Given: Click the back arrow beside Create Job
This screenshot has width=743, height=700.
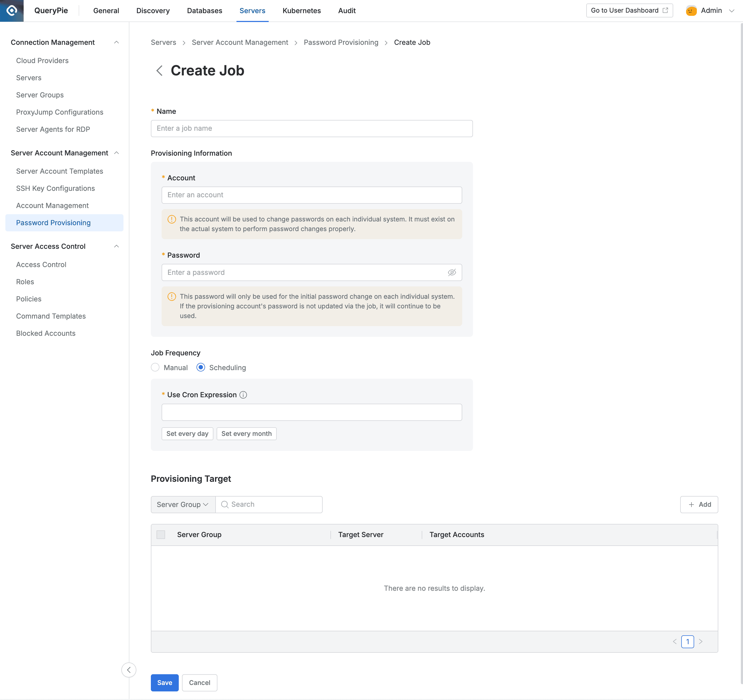Looking at the screenshot, I should (159, 71).
